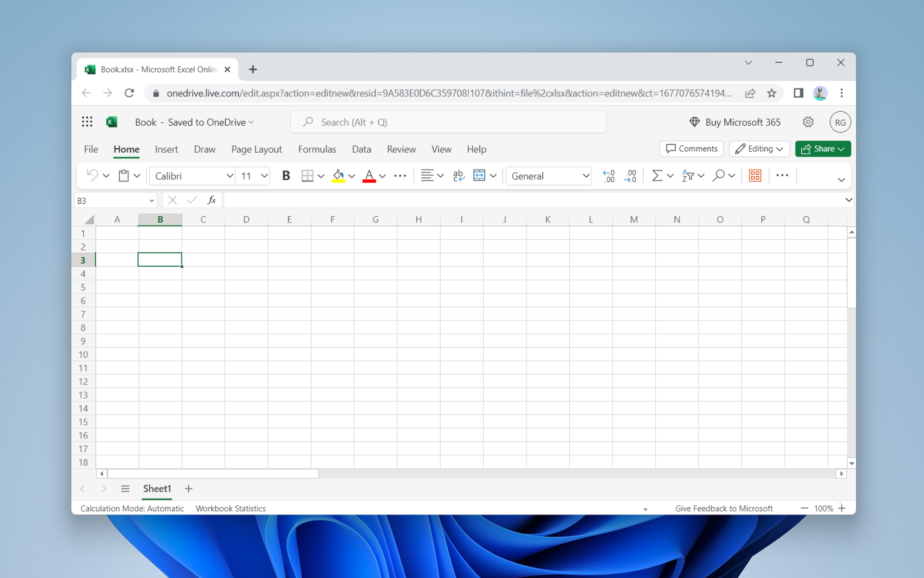
Task: Click the Undo arrow icon
Action: coord(92,175)
